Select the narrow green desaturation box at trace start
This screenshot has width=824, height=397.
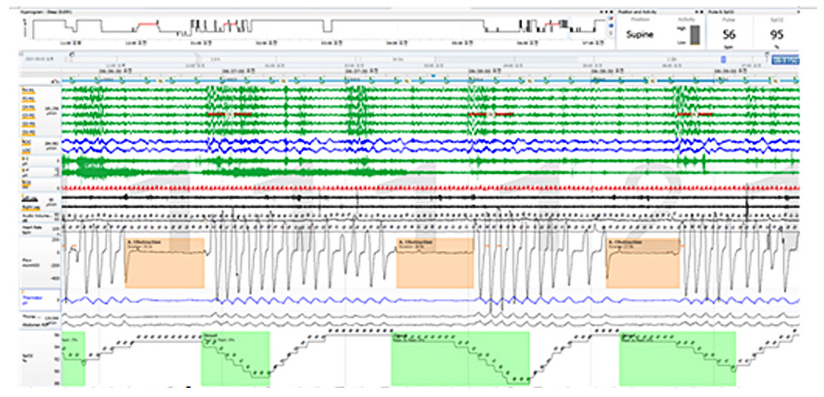pos(74,359)
